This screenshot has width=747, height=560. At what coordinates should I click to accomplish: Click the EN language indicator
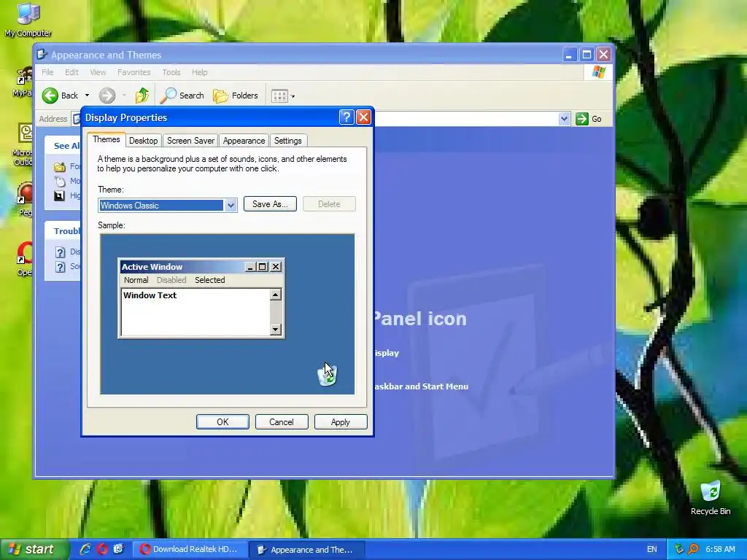pyautogui.click(x=651, y=549)
